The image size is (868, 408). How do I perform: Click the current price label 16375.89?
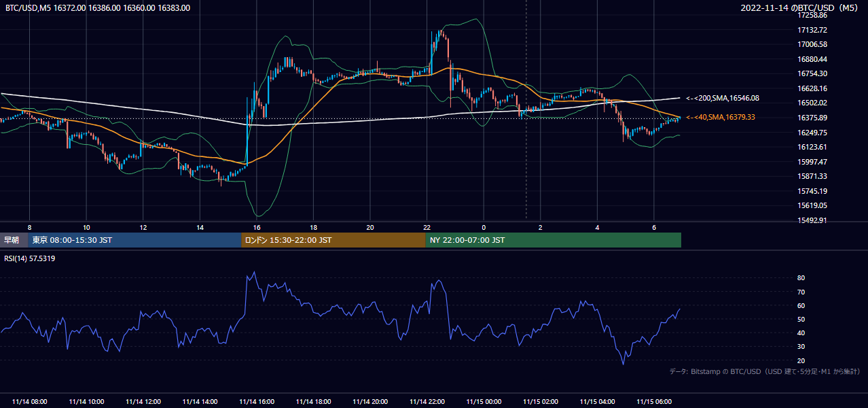812,118
